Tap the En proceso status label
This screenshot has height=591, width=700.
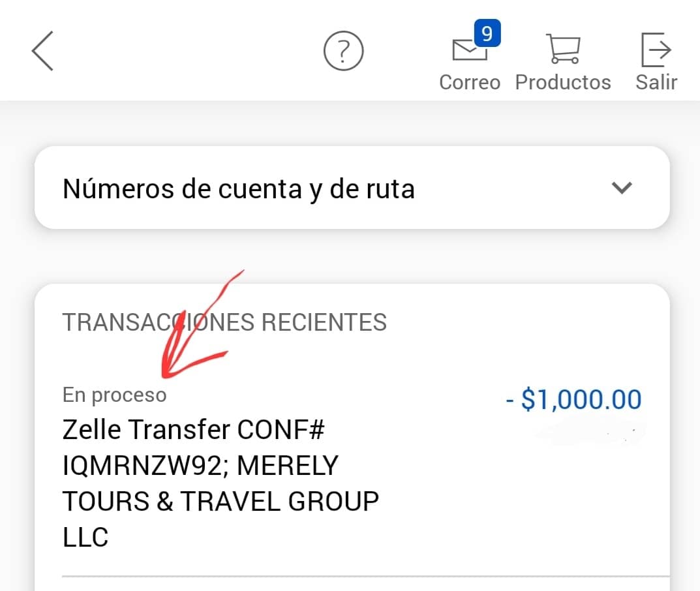click(114, 395)
